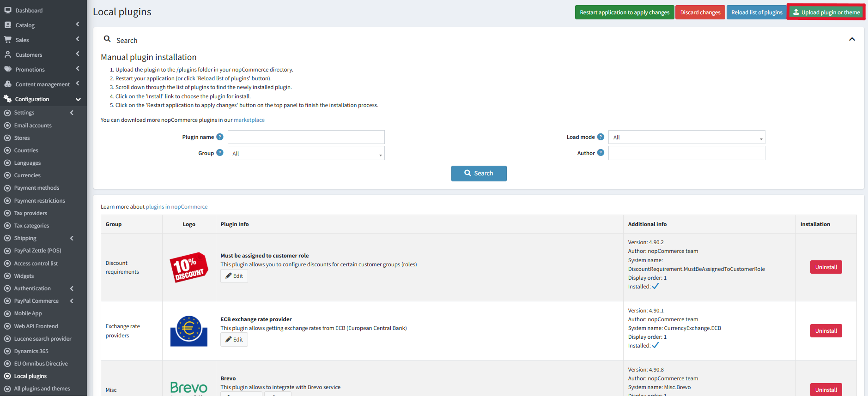This screenshot has width=868, height=396.
Task: Expand the PayPal Commerce submenu arrow
Action: coord(72,301)
